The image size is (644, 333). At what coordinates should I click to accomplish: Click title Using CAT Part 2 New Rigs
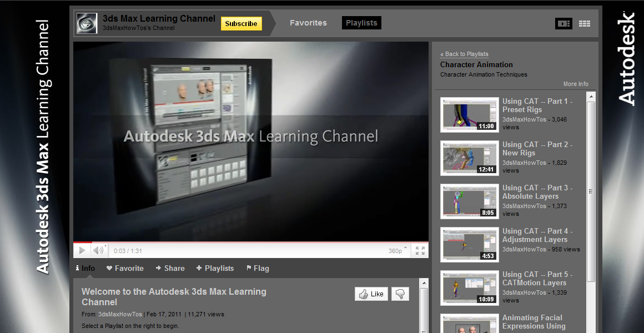click(x=537, y=149)
